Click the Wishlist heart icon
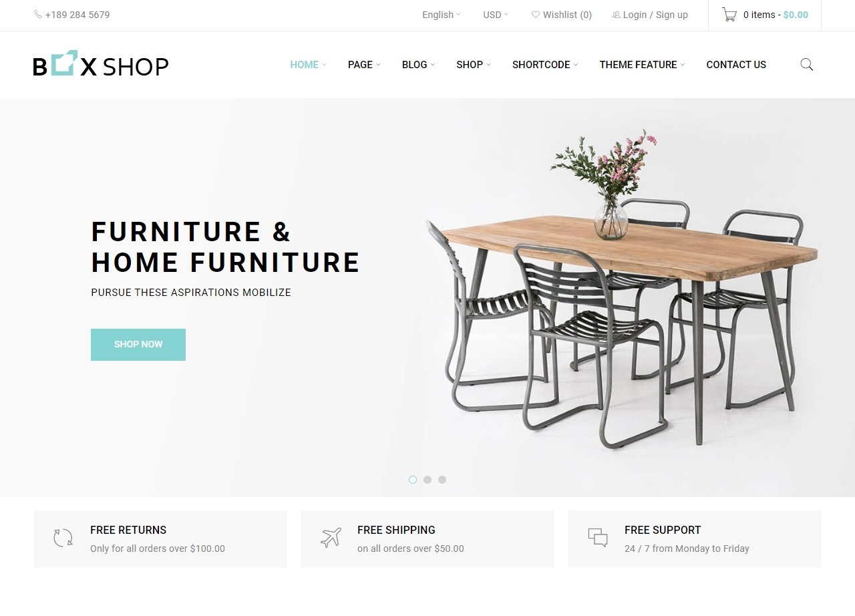Image resolution: width=855 pixels, height=616 pixels. point(536,15)
